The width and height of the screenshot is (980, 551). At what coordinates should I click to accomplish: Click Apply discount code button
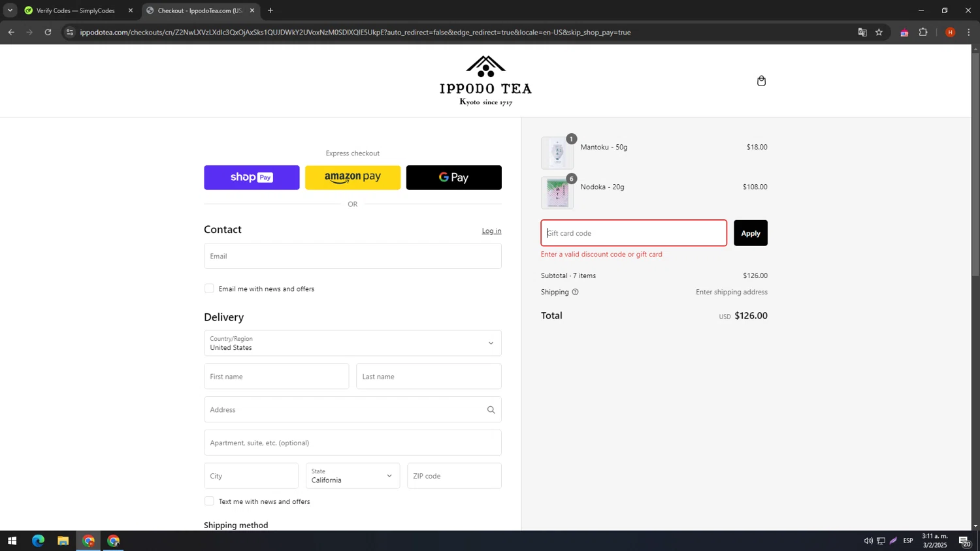[x=751, y=233]
